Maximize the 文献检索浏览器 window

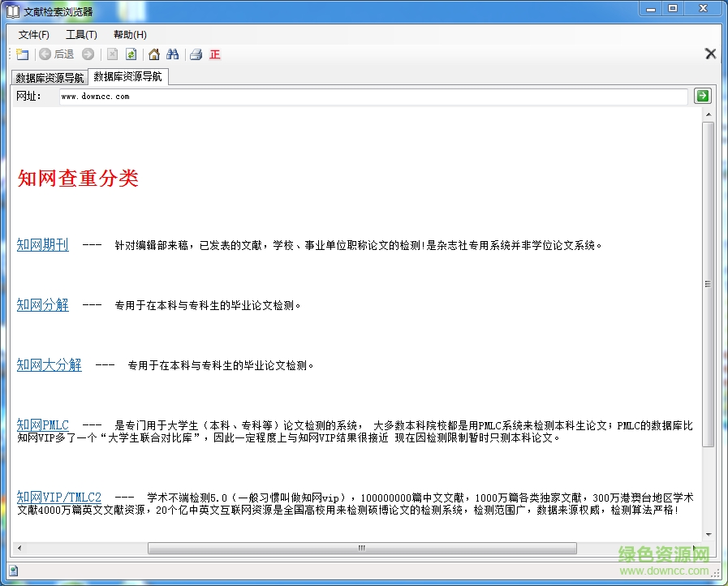click(x=673, y=9)
